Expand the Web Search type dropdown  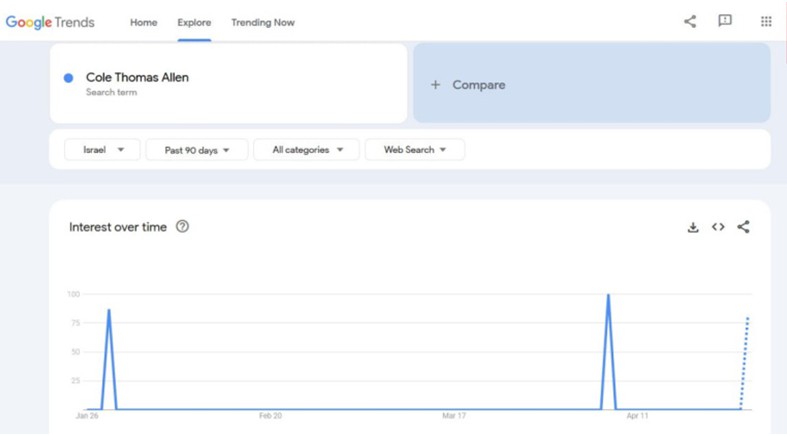click(415, 150)
